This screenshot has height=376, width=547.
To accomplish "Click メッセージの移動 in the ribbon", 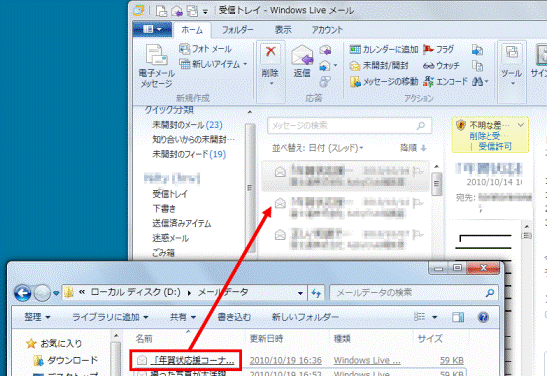I will click(x=384, y=82).
